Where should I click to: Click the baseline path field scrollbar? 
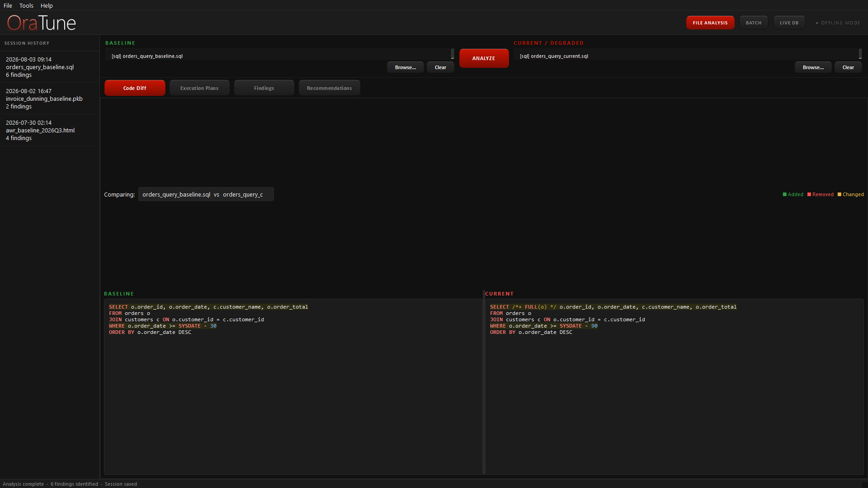tap(453, 54)
